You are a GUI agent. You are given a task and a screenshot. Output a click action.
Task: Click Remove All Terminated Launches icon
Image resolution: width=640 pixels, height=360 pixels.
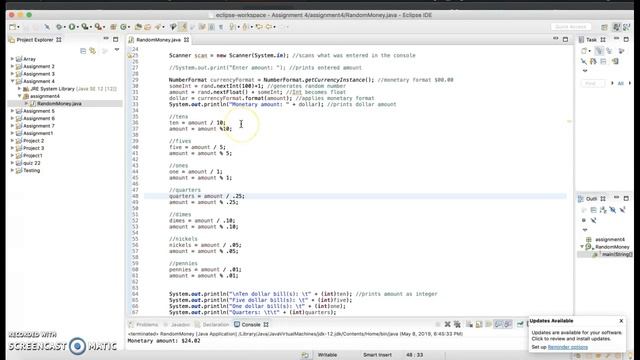pos(458,324)
